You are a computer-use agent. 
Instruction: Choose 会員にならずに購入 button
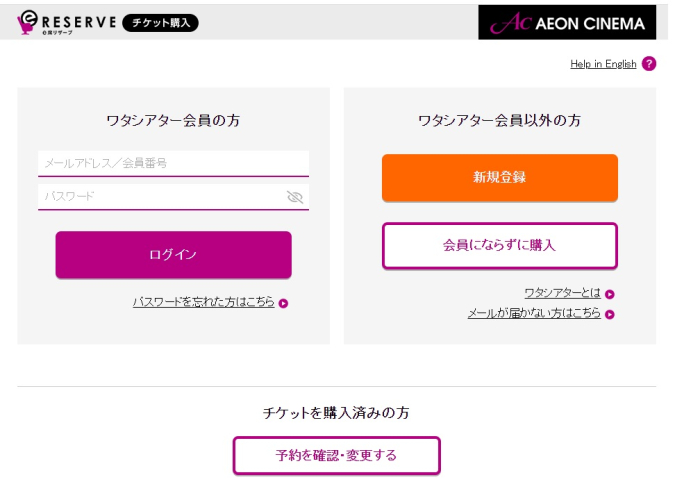click(499, 245)
